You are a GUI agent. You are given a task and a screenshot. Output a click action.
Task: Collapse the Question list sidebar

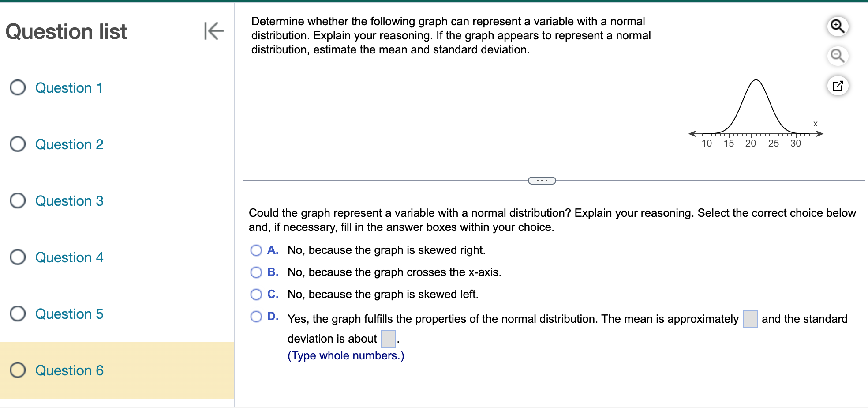click(213, 31)
